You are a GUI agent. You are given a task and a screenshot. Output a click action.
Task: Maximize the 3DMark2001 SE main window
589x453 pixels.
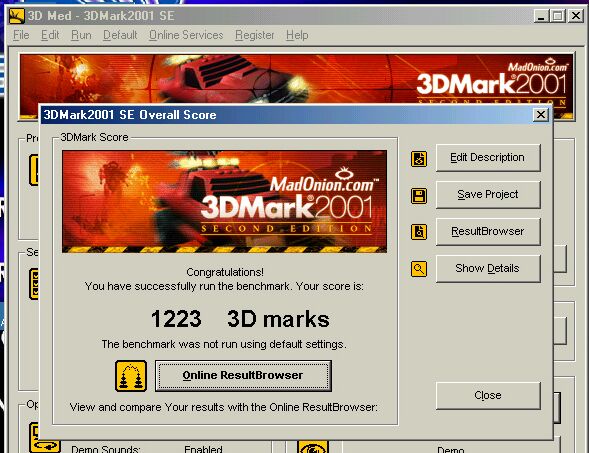557,16
